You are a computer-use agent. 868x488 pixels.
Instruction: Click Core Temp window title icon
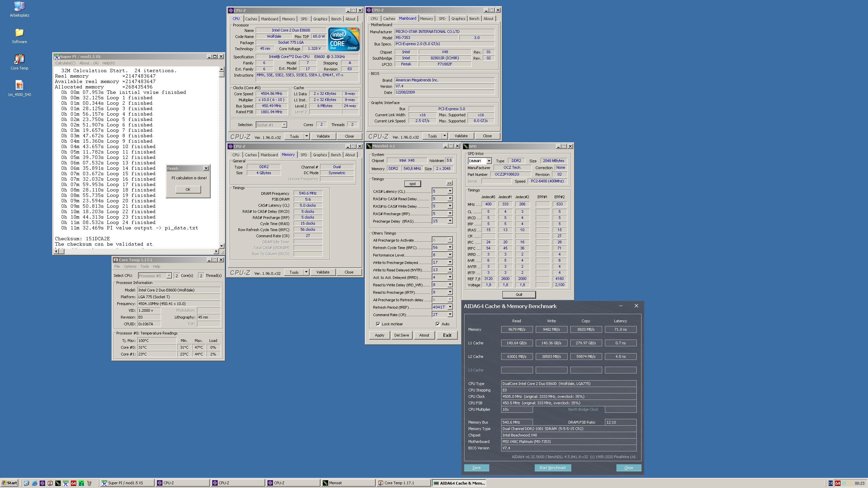coord(116,260)
